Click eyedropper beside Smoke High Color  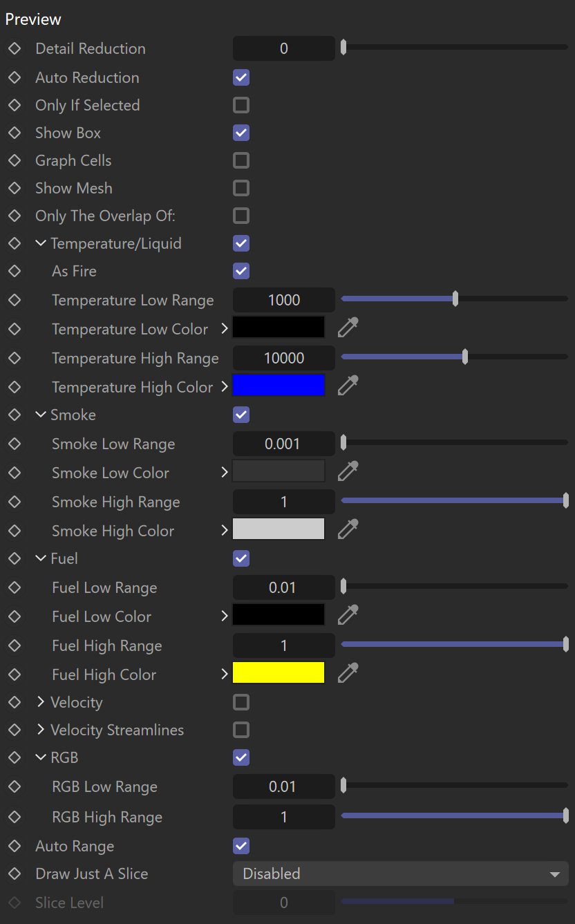348,529
